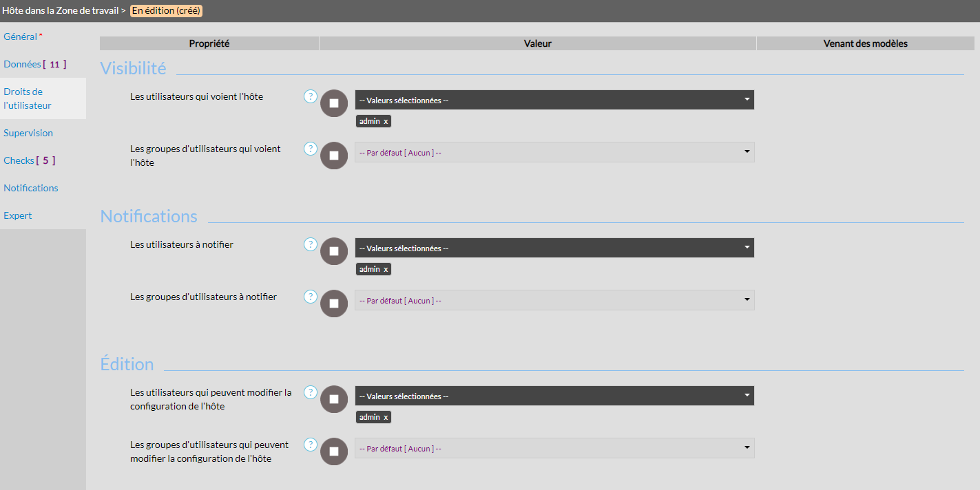
Task: Show help for users to notify
Action: 311,244
